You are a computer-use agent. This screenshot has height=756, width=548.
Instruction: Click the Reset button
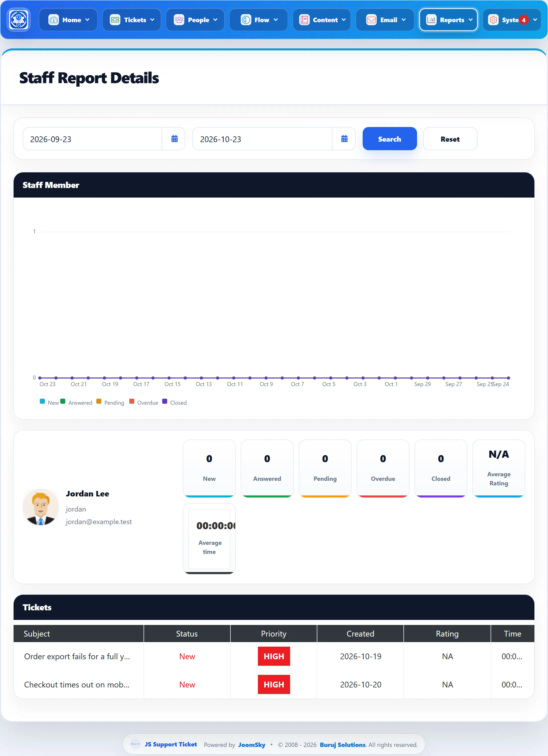pyautogui.click(x=450, y=139)
